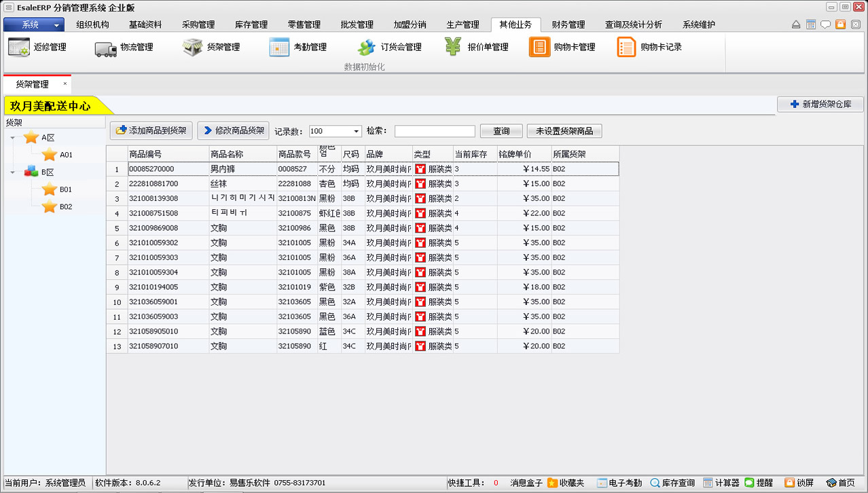Open 返修管理 repair management icon

click(x=18, y=48)
